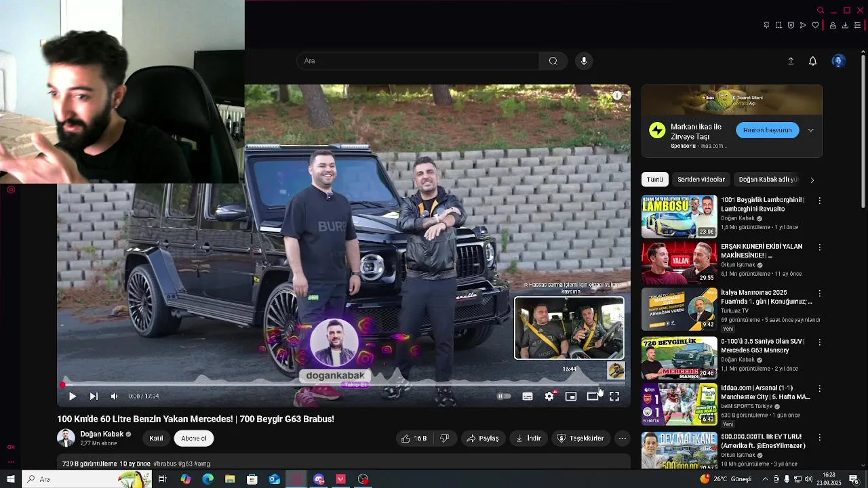This screenshot has width=868, height=488.
Task: Toggle theater mode in player
Action: tap(593, 396)
